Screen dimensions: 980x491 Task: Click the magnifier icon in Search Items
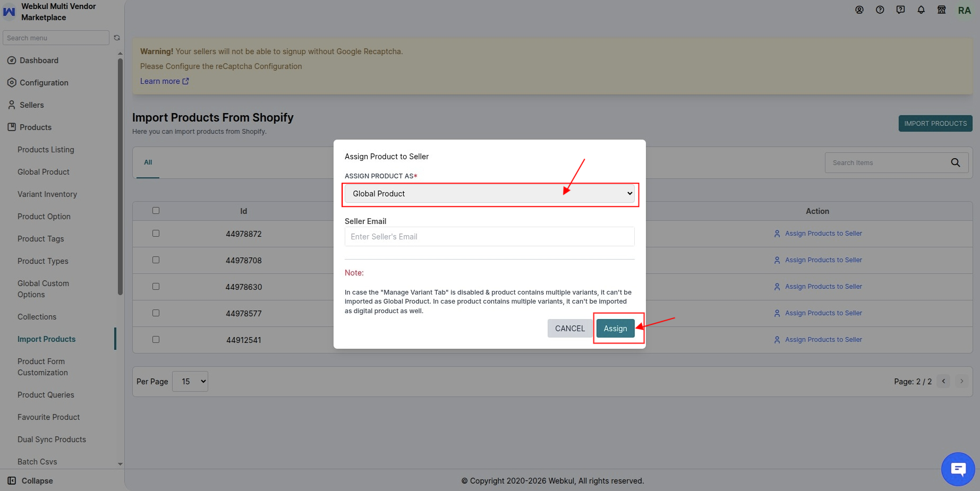[x=956, y=163]
